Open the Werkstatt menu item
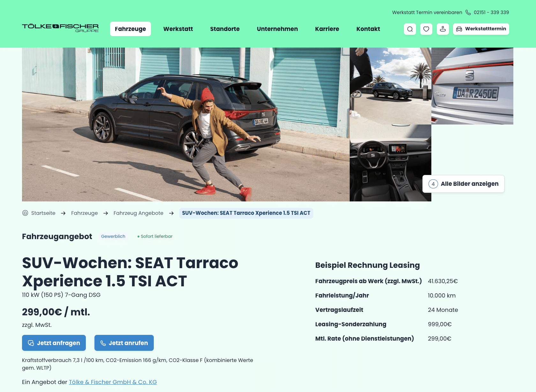The width and height of the screenshot is (536, 392). tap(178, 29)
